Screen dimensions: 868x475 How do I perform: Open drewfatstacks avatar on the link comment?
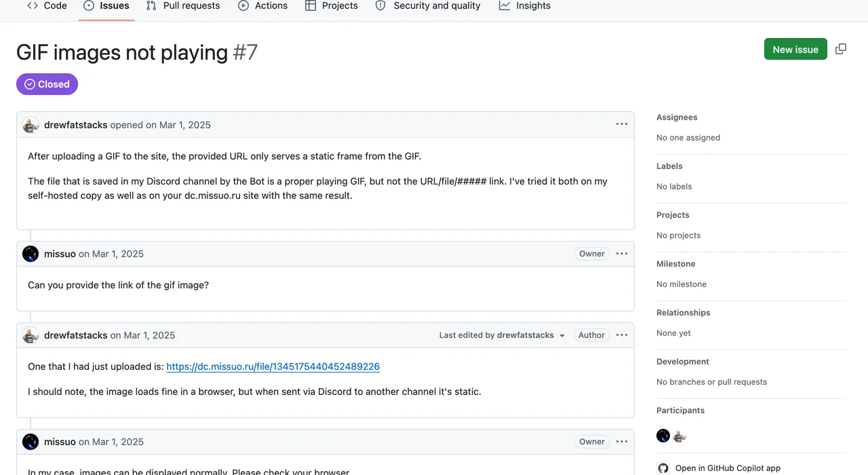[31, 335]
